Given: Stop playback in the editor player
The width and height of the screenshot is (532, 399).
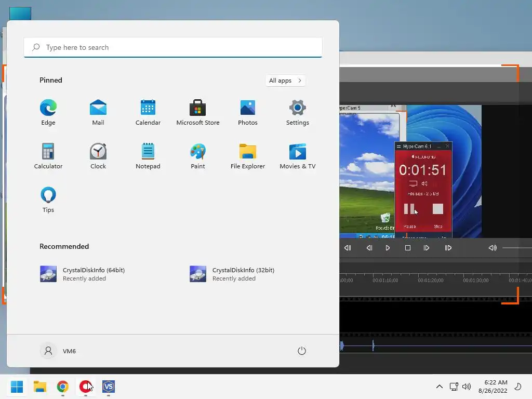Looking at the screenshot, I should (x=408, y=248).
